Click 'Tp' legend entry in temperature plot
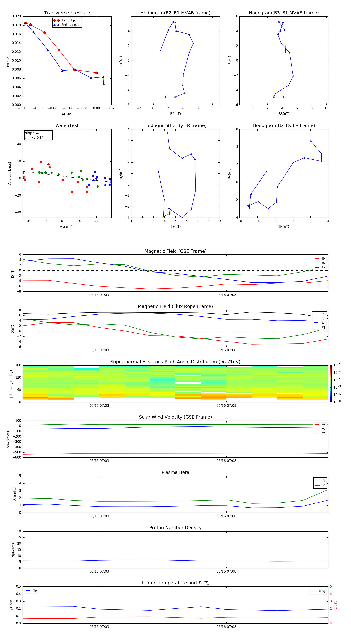Screen dimensions: 351x644 click(x=31, y=591)
